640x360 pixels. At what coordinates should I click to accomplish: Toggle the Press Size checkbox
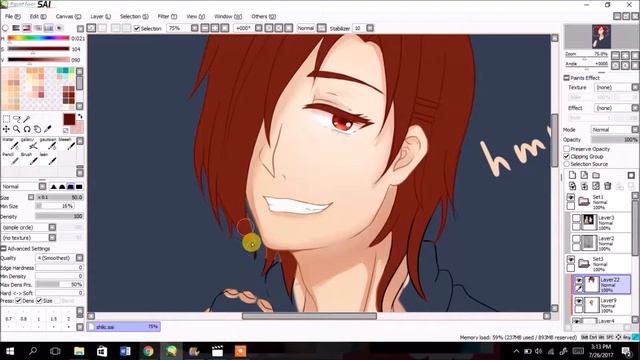(x=39, y=301)
